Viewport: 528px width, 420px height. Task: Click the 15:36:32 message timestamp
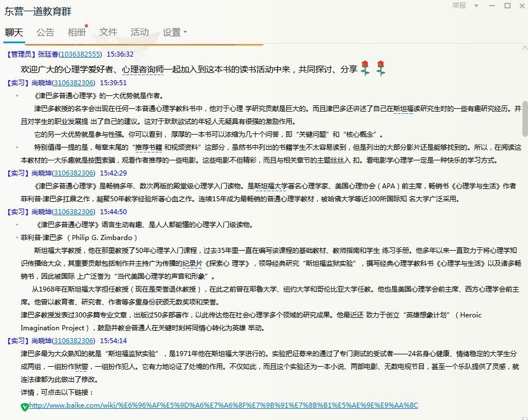pyautogui.click(x=120, y=54)
